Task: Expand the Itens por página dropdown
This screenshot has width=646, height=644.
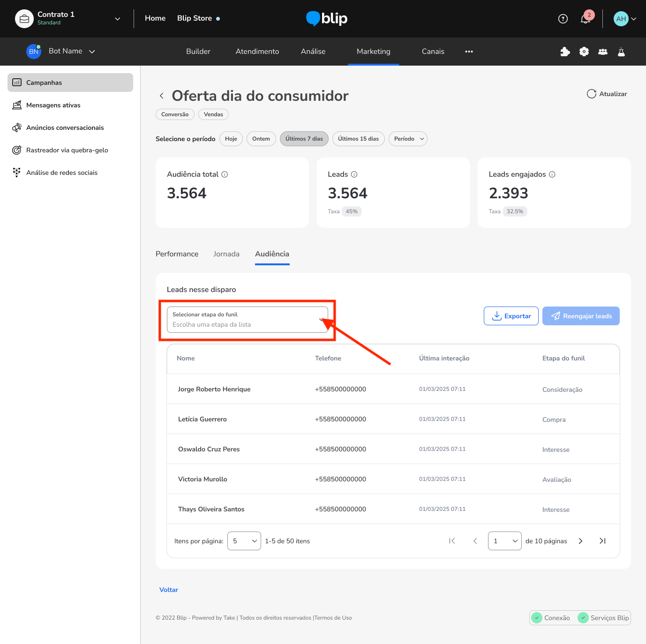Action: (x=244, y=541)
